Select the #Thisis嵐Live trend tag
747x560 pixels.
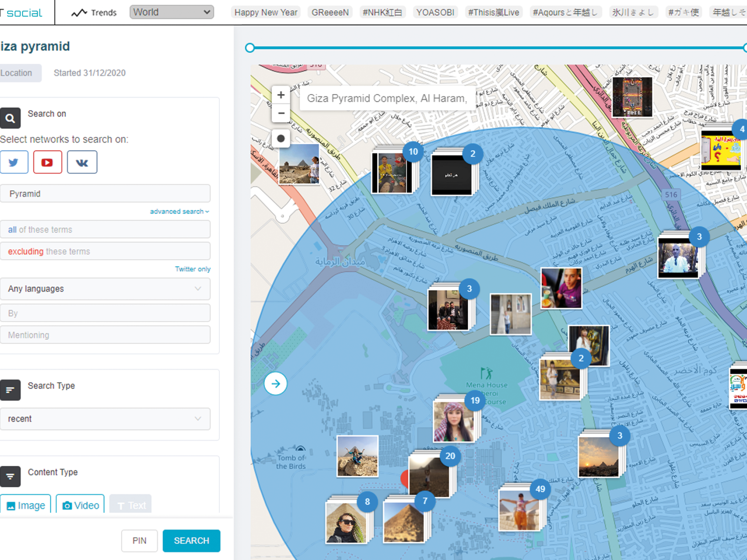[x=493, y=12]
